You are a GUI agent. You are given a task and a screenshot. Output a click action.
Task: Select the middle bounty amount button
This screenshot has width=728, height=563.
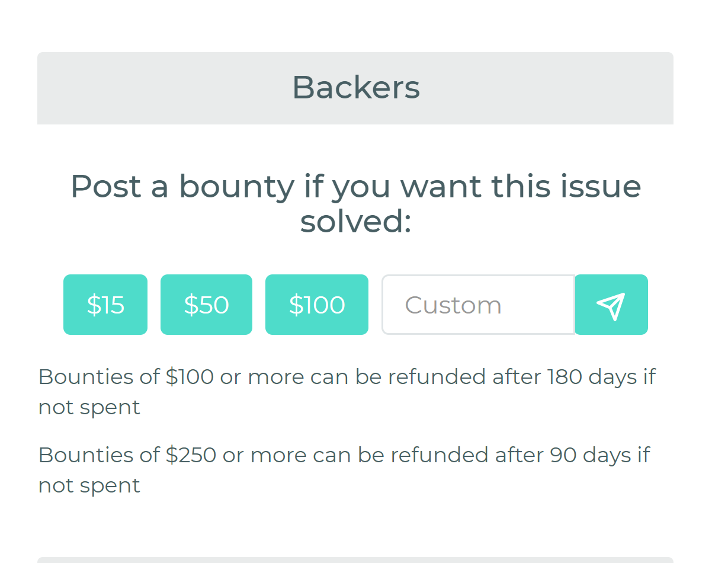coord(206,304)
